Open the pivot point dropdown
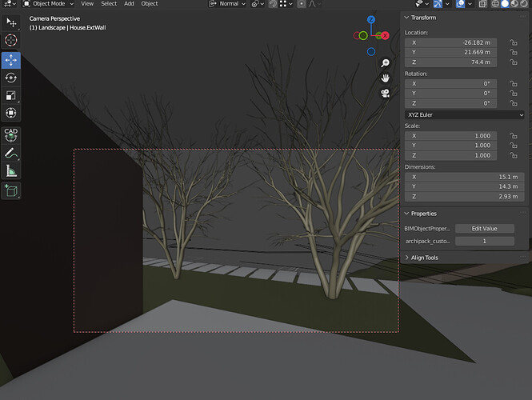 [x=258, y=4]
